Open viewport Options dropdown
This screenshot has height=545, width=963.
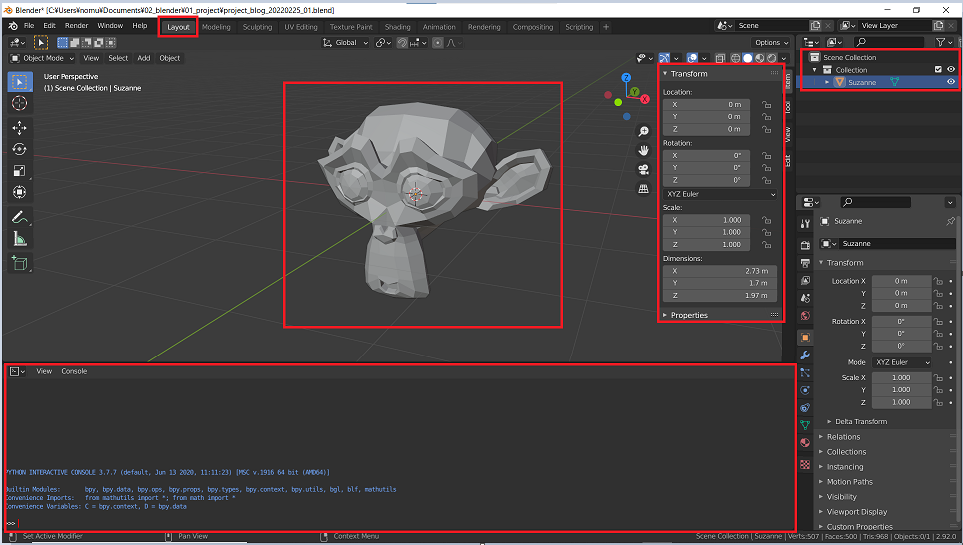pyautogui.click(x=771, y=42)
